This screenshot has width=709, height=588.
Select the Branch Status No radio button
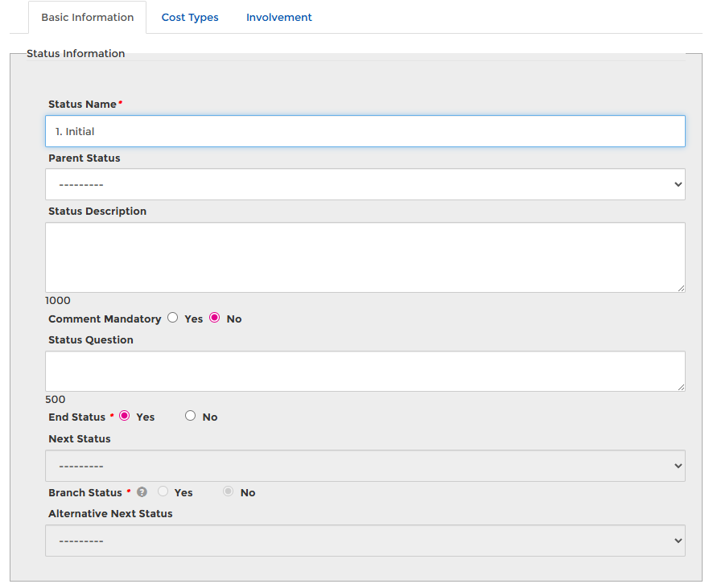tap(229, 491)
